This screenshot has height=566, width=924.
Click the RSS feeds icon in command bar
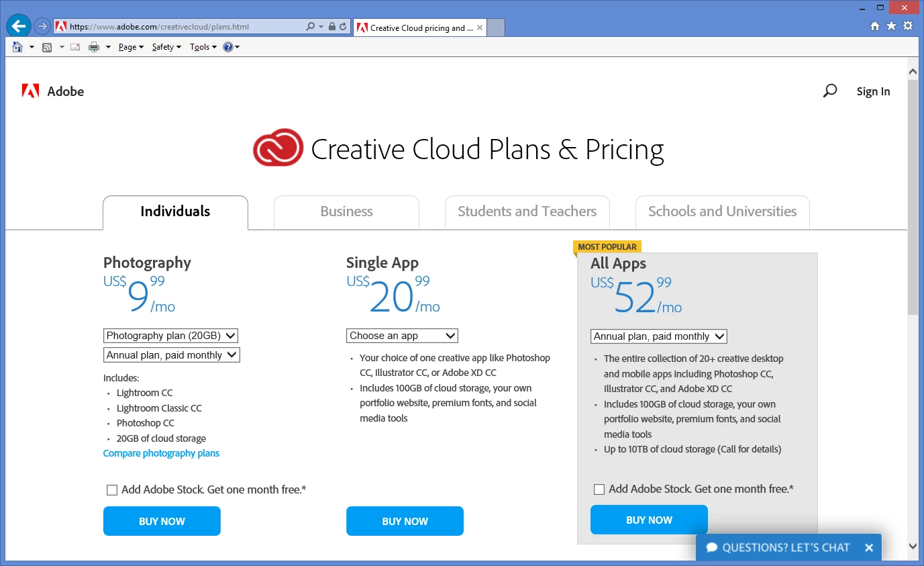coord(47,47)
